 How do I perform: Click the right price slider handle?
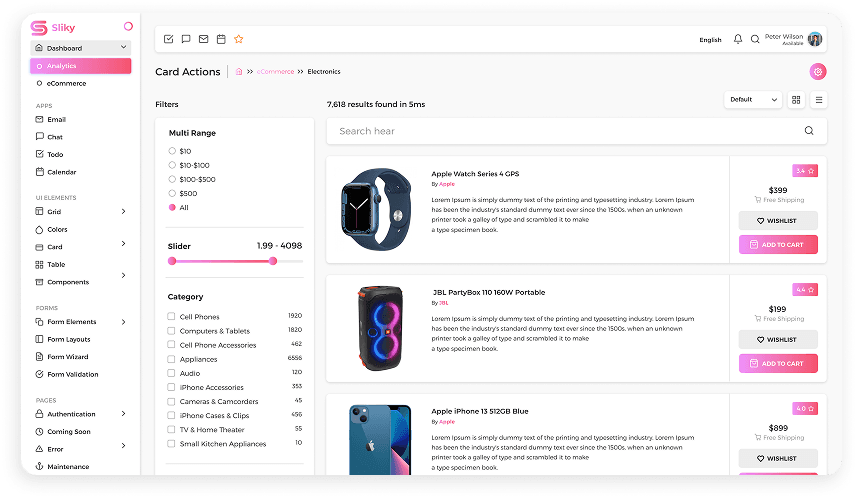point(273,261)
